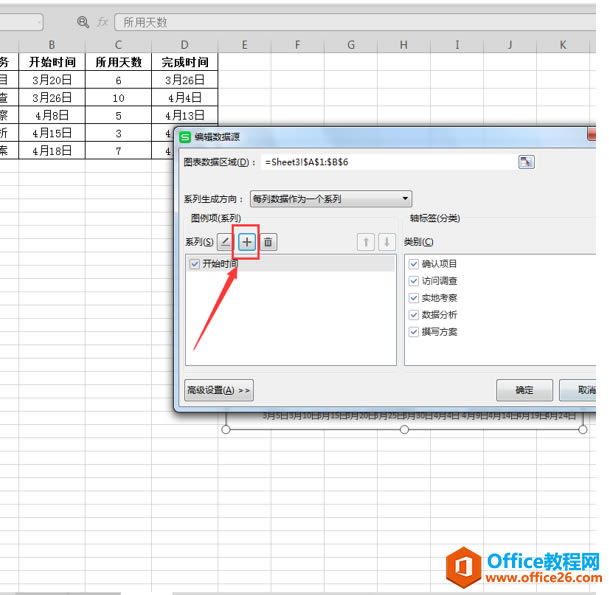Image resolution: width=609 pixels, height=595 pixels.
Task: Click the name box dropdown arrow
Action: point(39,22)
